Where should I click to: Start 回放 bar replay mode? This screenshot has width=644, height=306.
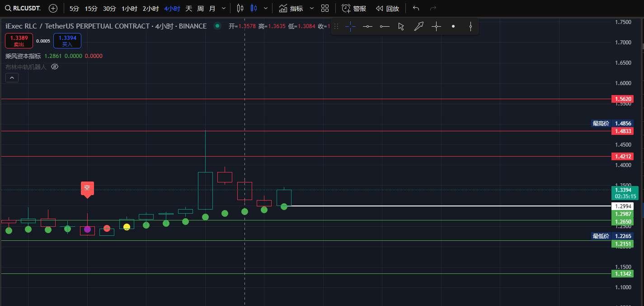(388, 9)
